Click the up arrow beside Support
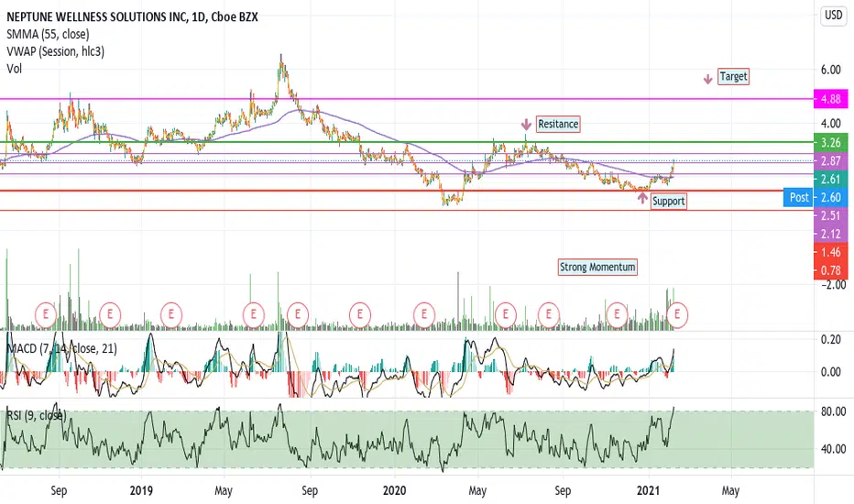854x504 pixels. [x=642, y=198]
